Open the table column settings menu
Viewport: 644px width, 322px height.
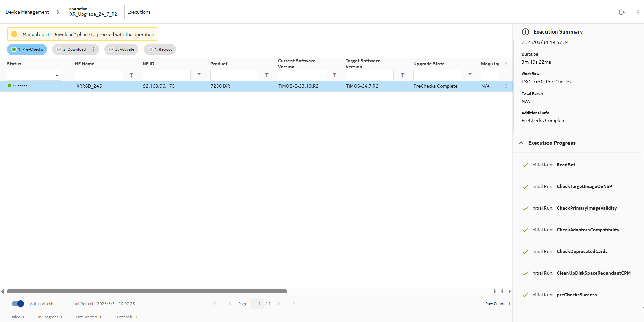point(506,64)
